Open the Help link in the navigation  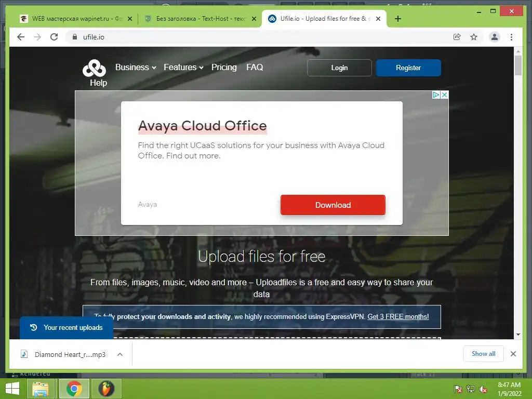tap(98, 83)
